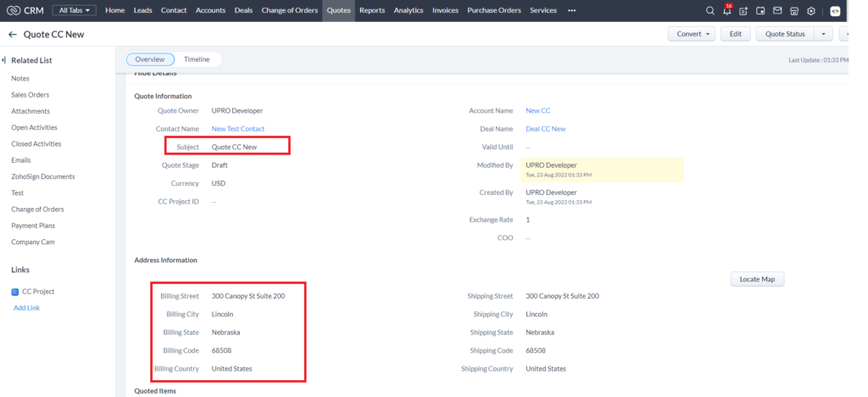The width and height of the screenshot is (868, 397).
Task: Open the All Tabs dropdown
Action: (x=75, y=10)
